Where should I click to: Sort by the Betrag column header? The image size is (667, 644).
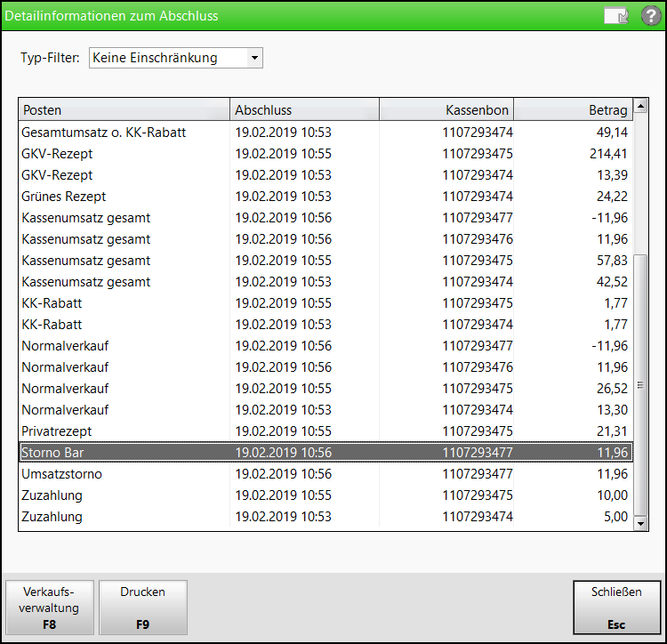pyautogui.click(x=573, y=110)
